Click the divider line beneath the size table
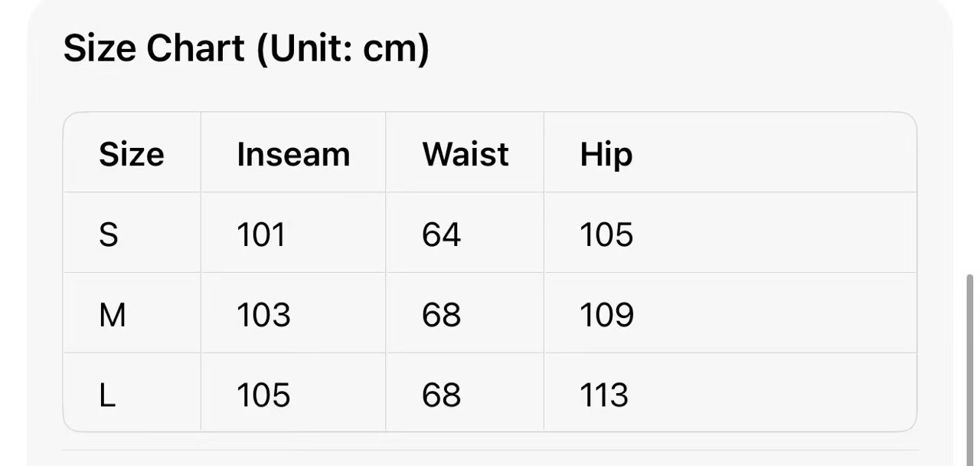This screenshot has width=980, height=466. point(490,450)
